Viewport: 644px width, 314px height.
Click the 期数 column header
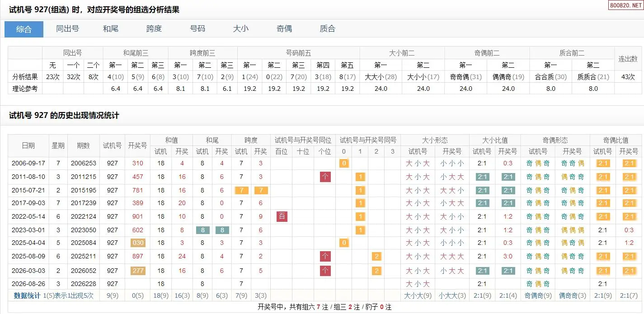(84, 145)
